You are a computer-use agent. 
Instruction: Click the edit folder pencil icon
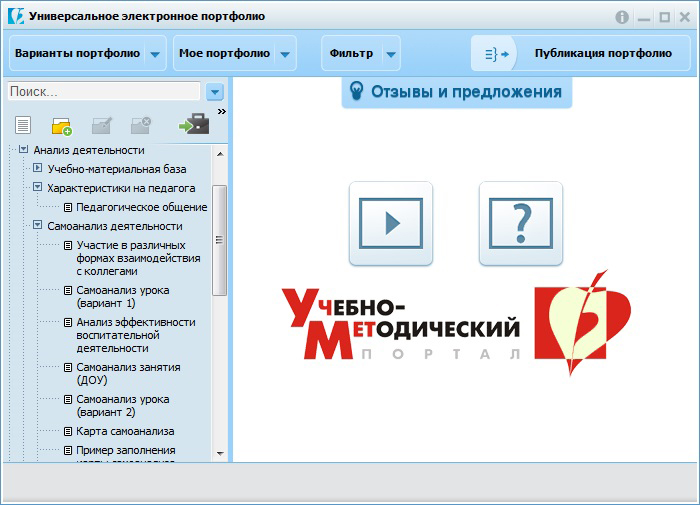point(102,125)
